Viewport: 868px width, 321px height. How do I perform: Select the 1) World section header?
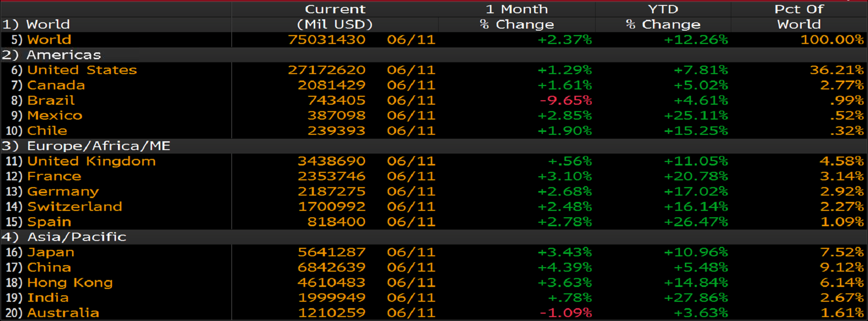pyautogui.click(x=36, y=24)
